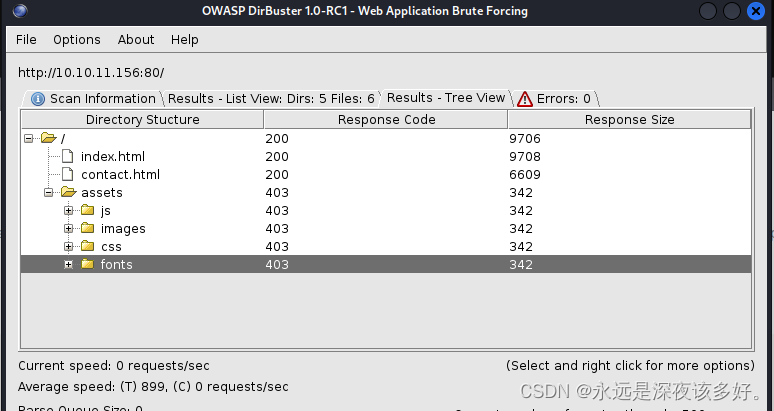774x411 pixels.
Task: Click the file icon beside index.html
Action: pyautogui.click(x=68, y=156)
